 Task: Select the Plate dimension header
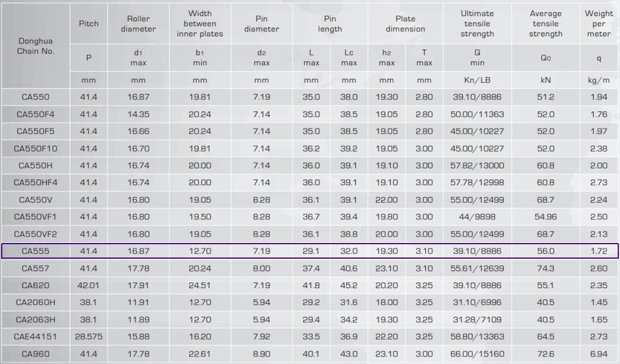(405, 24)
